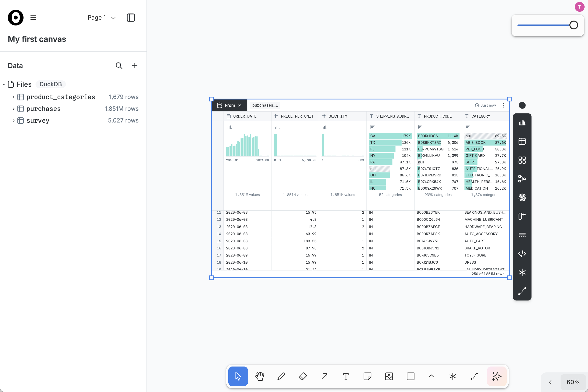Toggle the left sidebar panel visibility

click(131, 17)
